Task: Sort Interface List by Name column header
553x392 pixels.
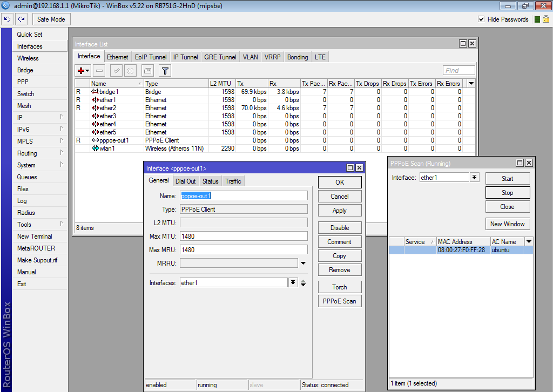Action: click(x=117, y=84)
